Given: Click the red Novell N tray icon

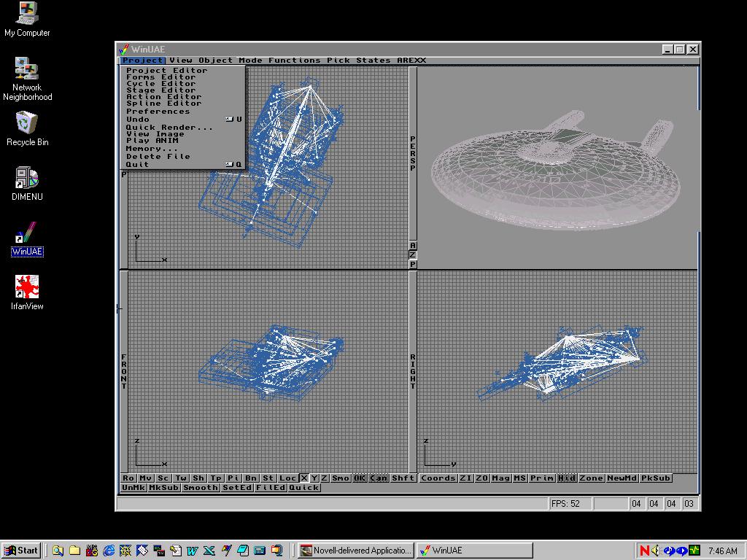Looking at the screenshot, I should click(x=645, y=551).
